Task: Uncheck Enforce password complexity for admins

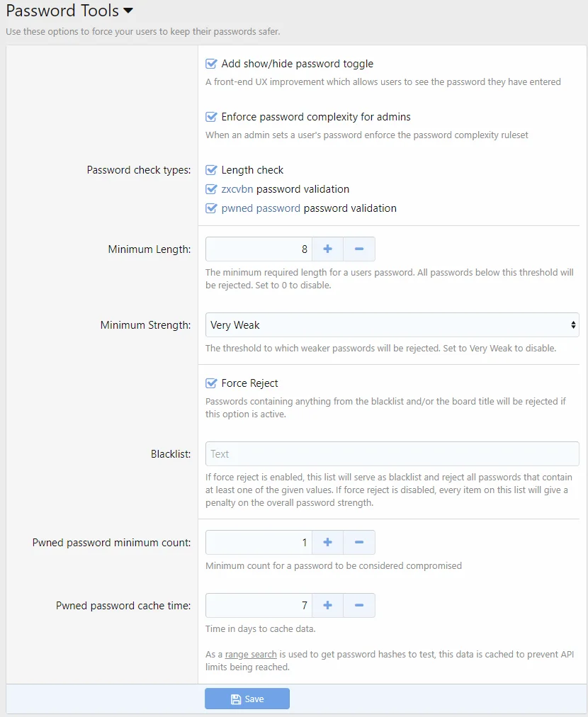Action: (211, 117)
